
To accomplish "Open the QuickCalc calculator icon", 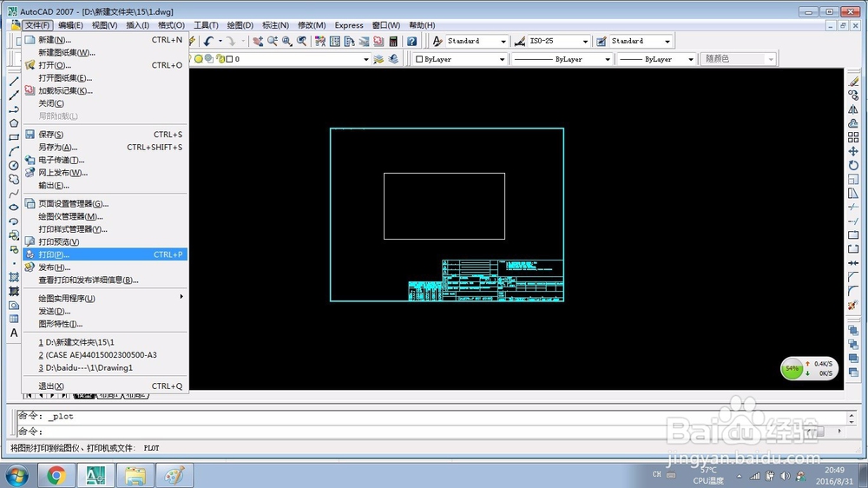I will coord(393,41).
